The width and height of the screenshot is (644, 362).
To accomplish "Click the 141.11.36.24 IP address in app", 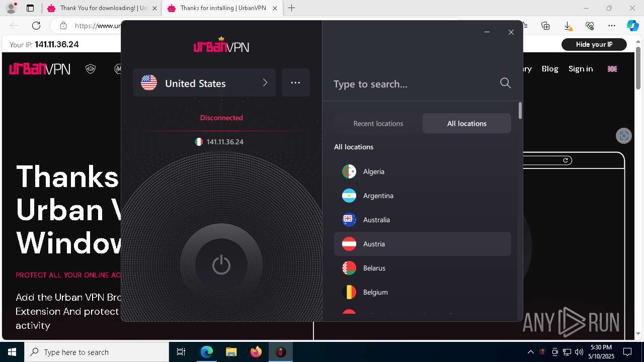I will (x=225, y=142).
